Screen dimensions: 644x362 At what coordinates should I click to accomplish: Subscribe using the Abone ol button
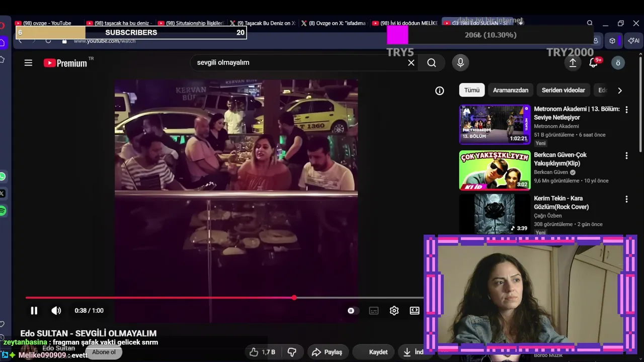[104, 352]
